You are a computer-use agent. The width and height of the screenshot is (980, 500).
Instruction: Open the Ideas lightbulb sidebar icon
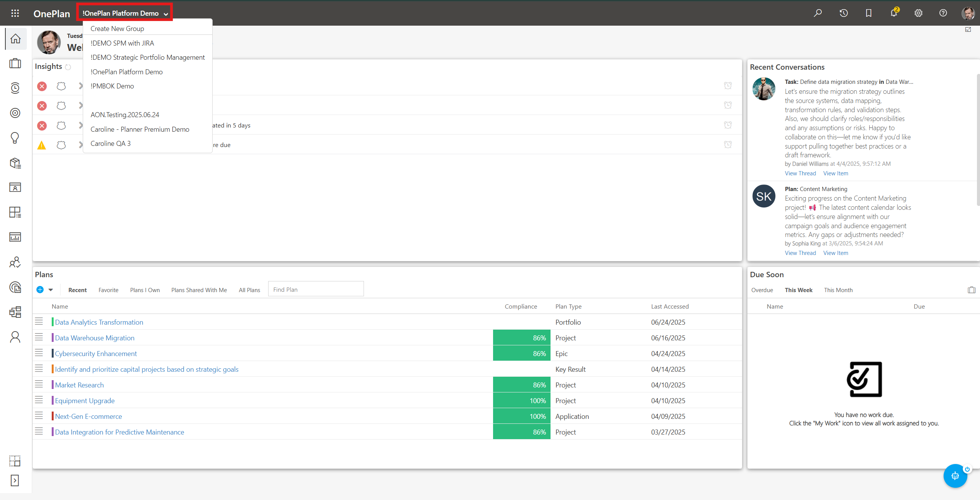[15, 138]
